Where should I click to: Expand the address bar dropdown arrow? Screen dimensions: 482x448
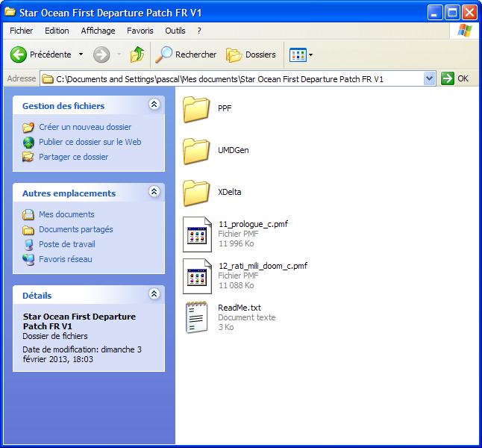[x=429, y=78]
